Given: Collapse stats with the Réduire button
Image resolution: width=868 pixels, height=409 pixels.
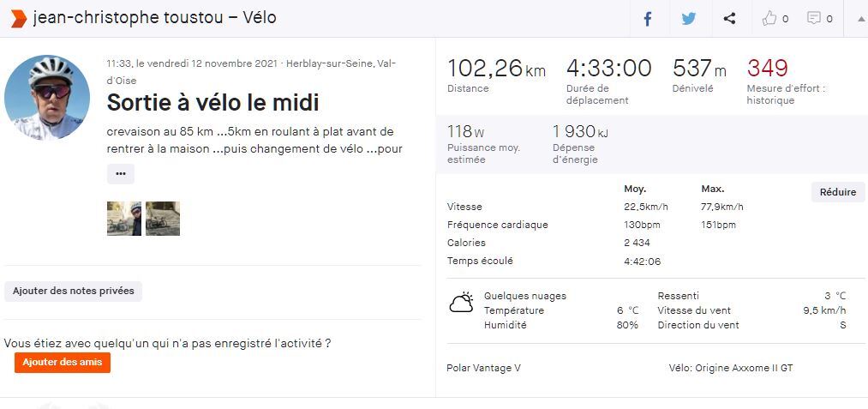Looking at the screenshot, I should pos(837,192).
